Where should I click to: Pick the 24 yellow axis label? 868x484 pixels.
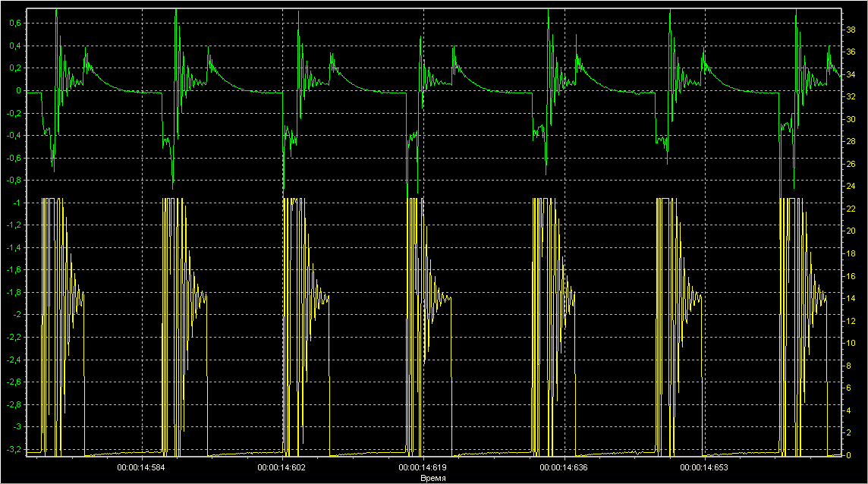point(851,187)
